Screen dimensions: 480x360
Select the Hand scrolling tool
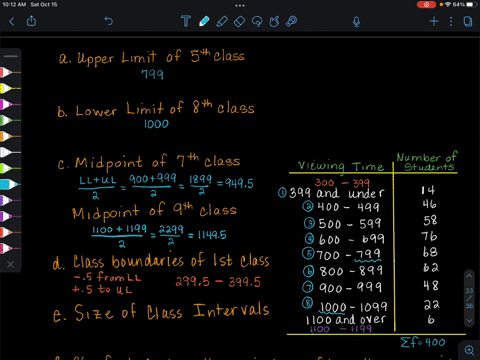(x=274, y=22)
